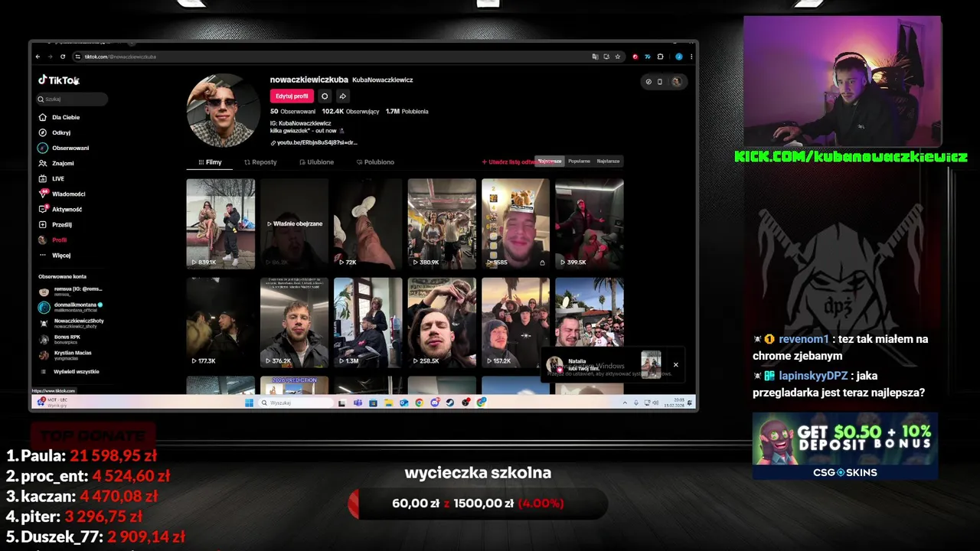Screen dimensions: 980x551
Task: Bookmark page with star icon
Action: pyautogui.click(x=618, y=57)
